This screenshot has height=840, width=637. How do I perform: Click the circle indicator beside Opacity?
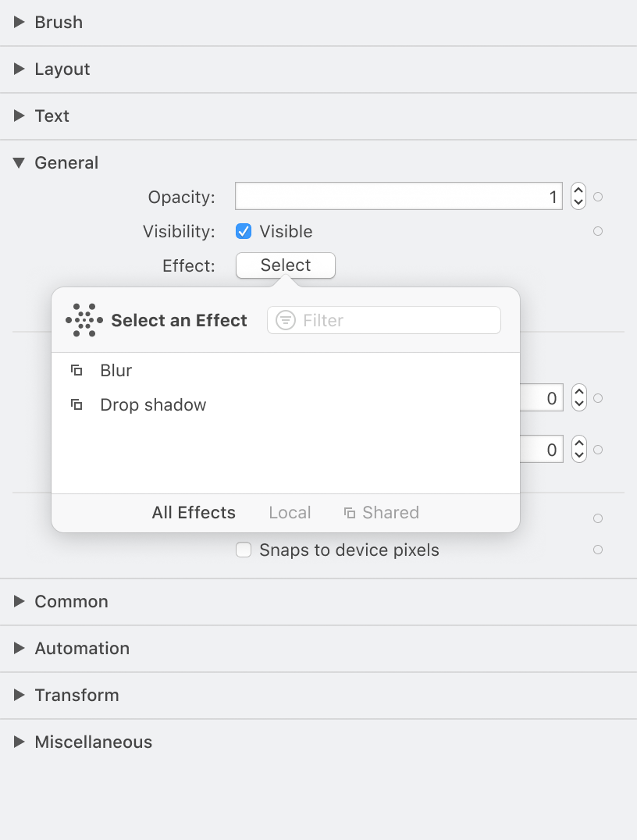click(x=597, y=197)
